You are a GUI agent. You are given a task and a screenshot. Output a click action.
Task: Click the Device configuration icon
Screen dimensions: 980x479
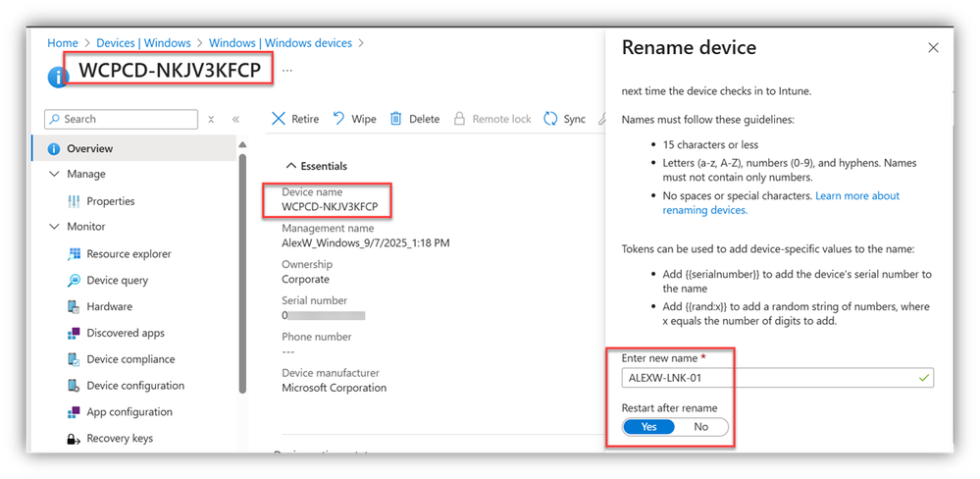(74, 385)
